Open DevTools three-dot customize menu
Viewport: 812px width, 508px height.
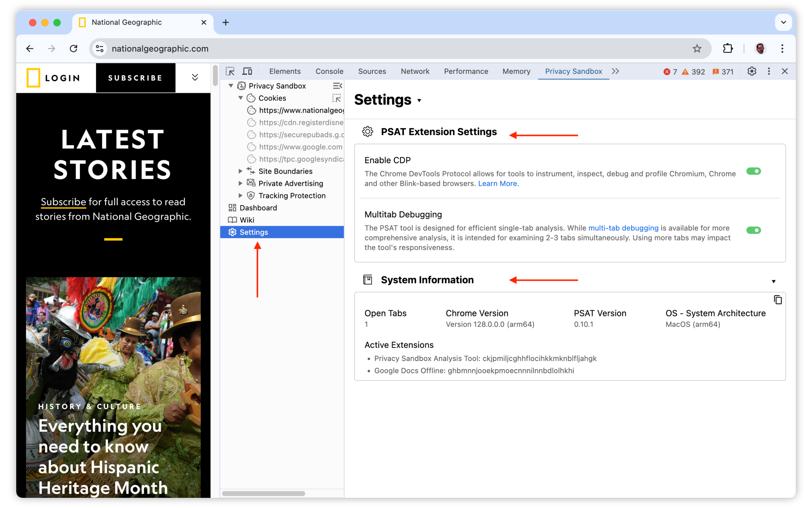(769, 71)
